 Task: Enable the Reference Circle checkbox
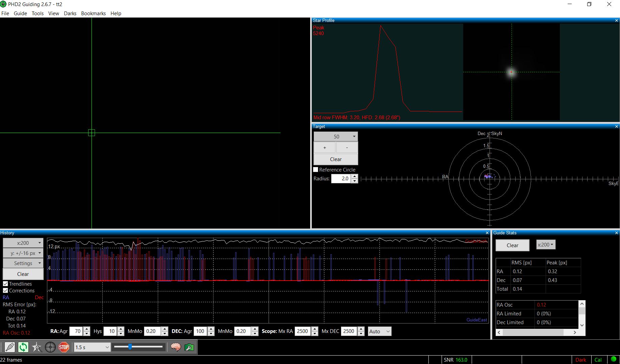(316, 170)
